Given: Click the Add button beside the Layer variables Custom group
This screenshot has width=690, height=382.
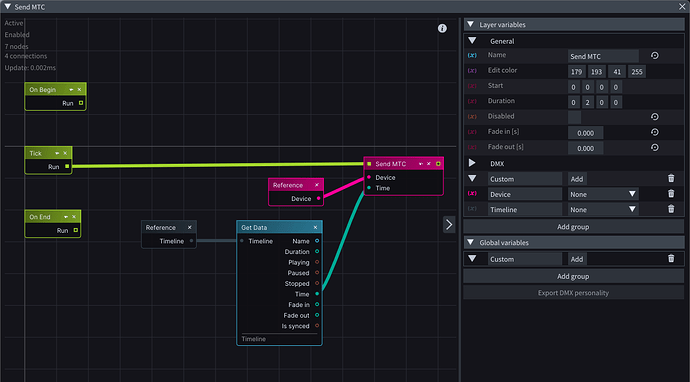Looking at the screenshot, I should pos(577,179).
